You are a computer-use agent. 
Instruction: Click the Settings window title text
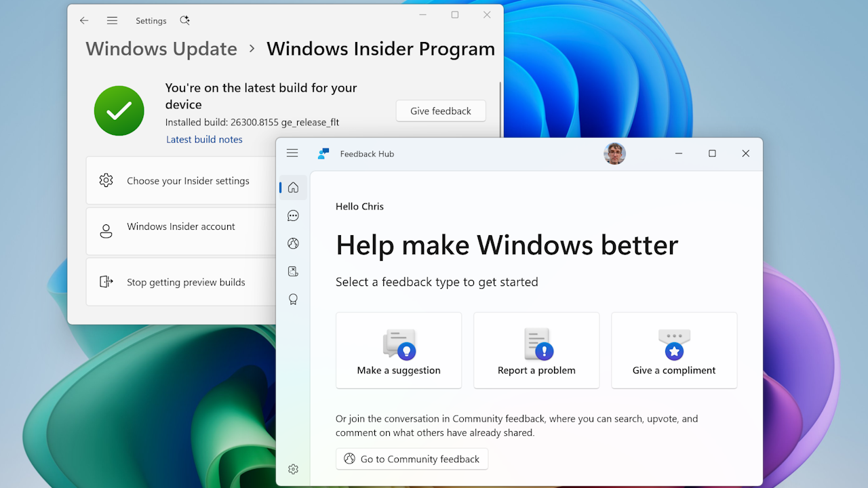[151, 21]
